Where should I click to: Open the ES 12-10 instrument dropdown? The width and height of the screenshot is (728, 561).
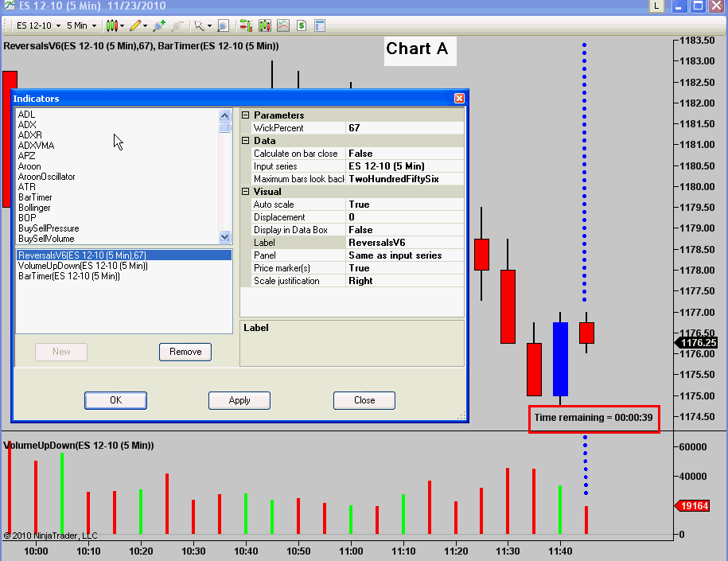pos(38,25)
